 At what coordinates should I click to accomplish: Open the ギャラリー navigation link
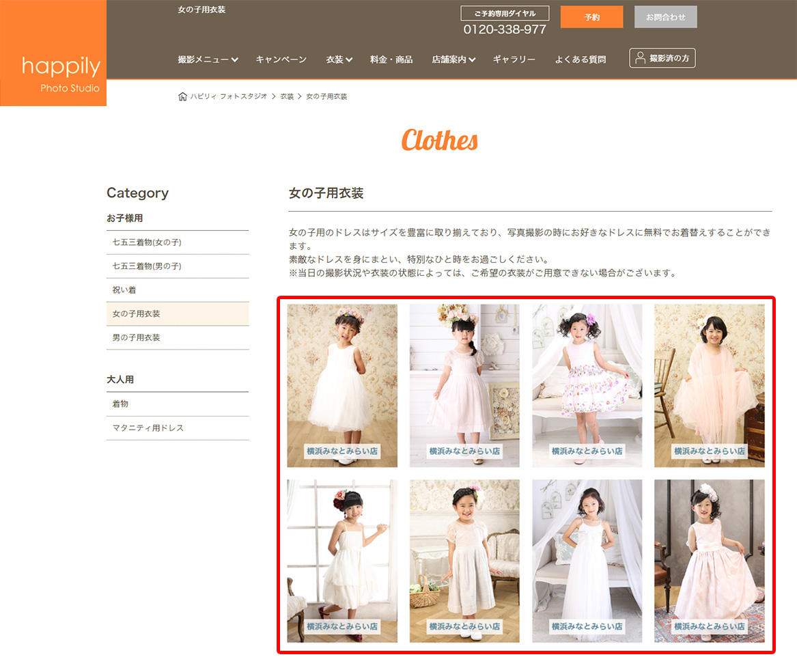[x=514, y=59]
